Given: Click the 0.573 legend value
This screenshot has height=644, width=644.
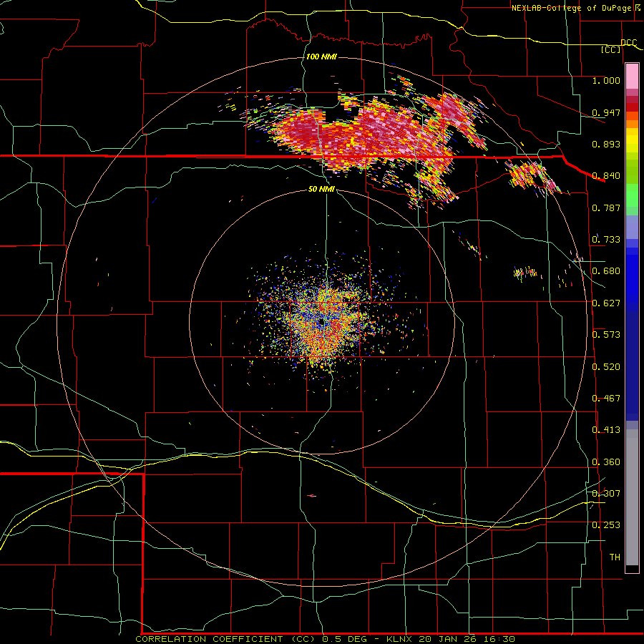Looking at the screenshot, I should (x=606, y=335).
